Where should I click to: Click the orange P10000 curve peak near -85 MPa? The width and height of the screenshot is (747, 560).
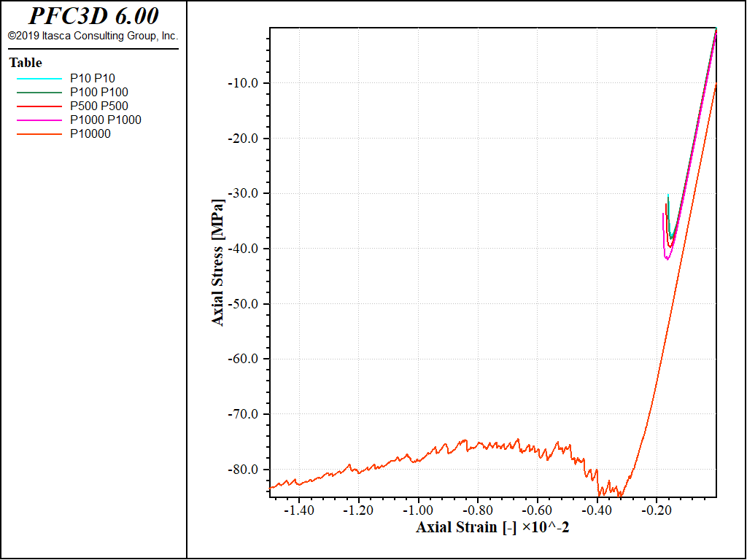coord(619,496)
